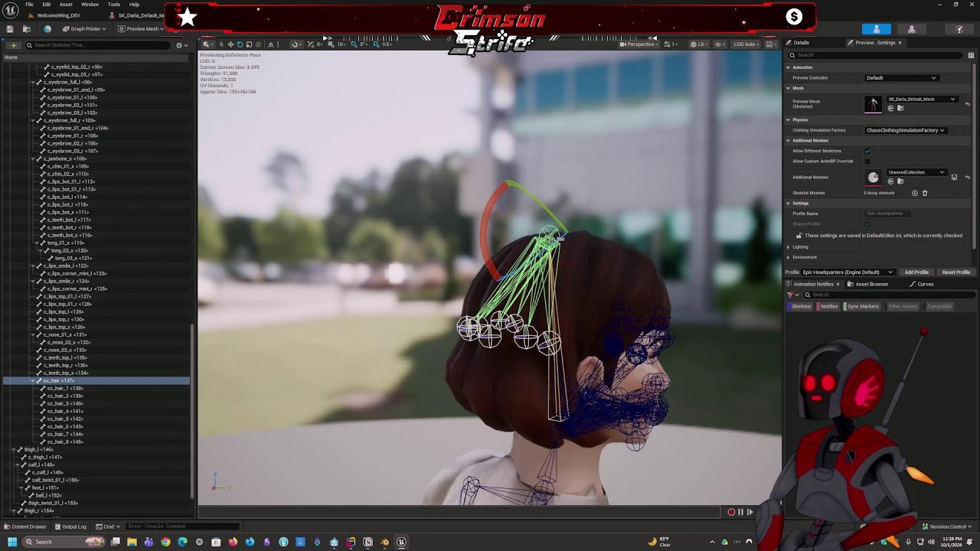The width and height of the screenshot is (980, 551).
Task: Select cc_hair_1 bone in skeleton tree
Action: (64, 388)
